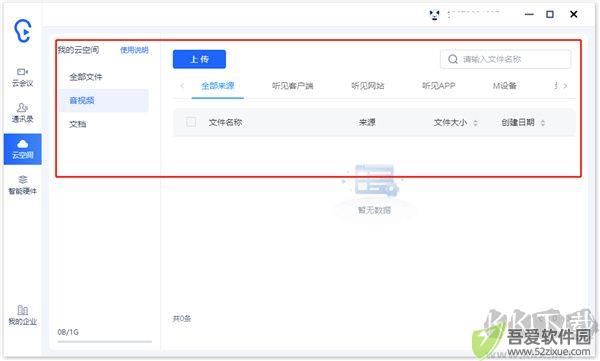Sort by 创建日期 column arrows
Viewport: 600px width, 361px height.
(x=543, y=123)
